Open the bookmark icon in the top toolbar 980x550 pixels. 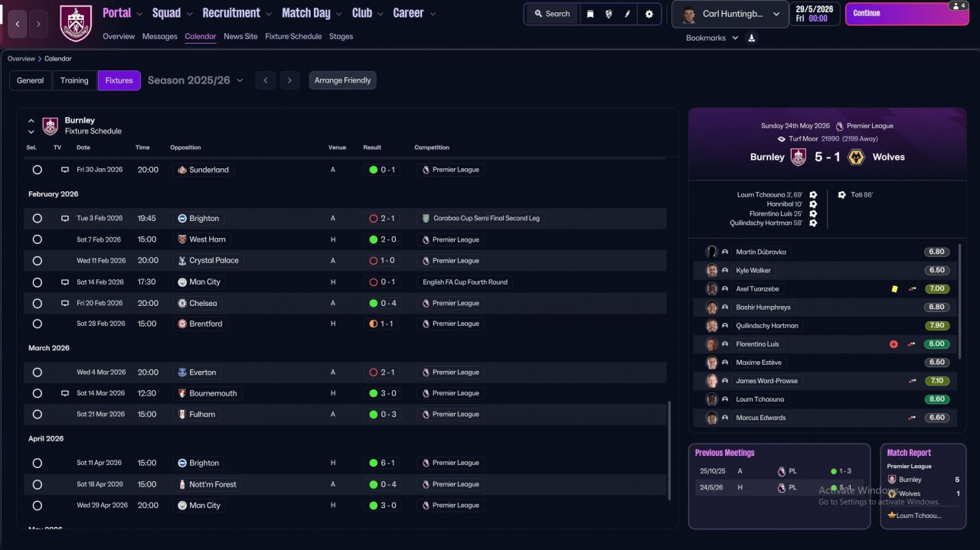coord(590,14)
